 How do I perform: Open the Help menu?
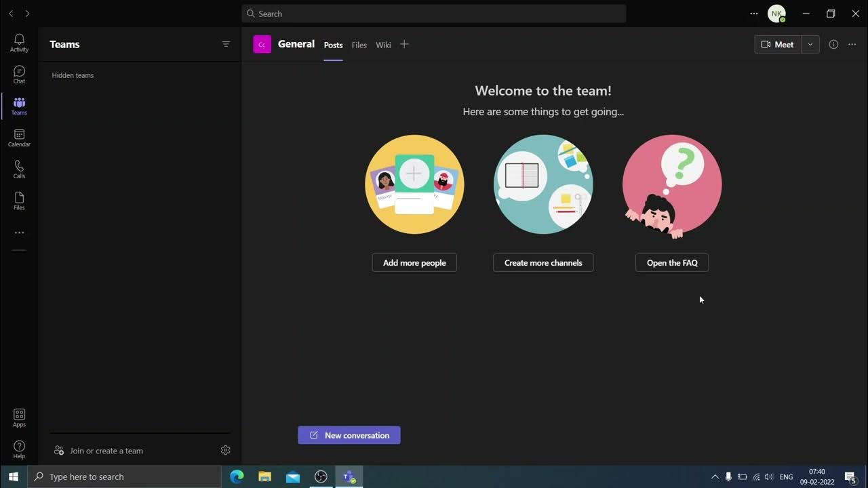tap(19, 449)
